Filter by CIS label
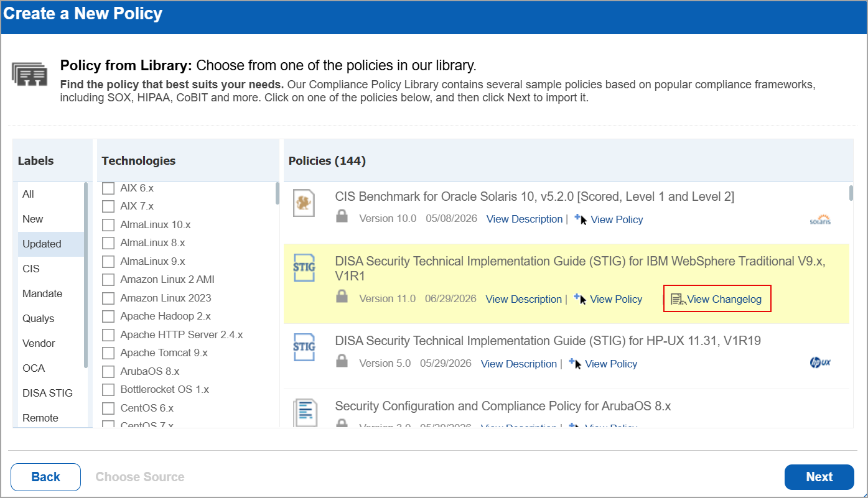 tap(50, 269)
